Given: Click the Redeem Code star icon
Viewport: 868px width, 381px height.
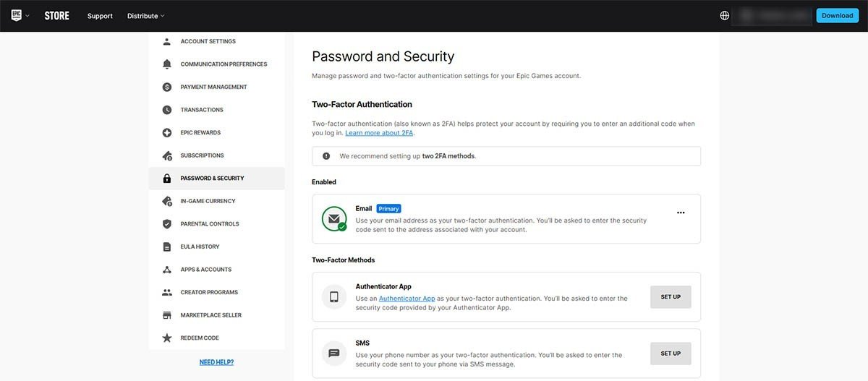Looking at the screenshot, I should (x=167, y=338).
